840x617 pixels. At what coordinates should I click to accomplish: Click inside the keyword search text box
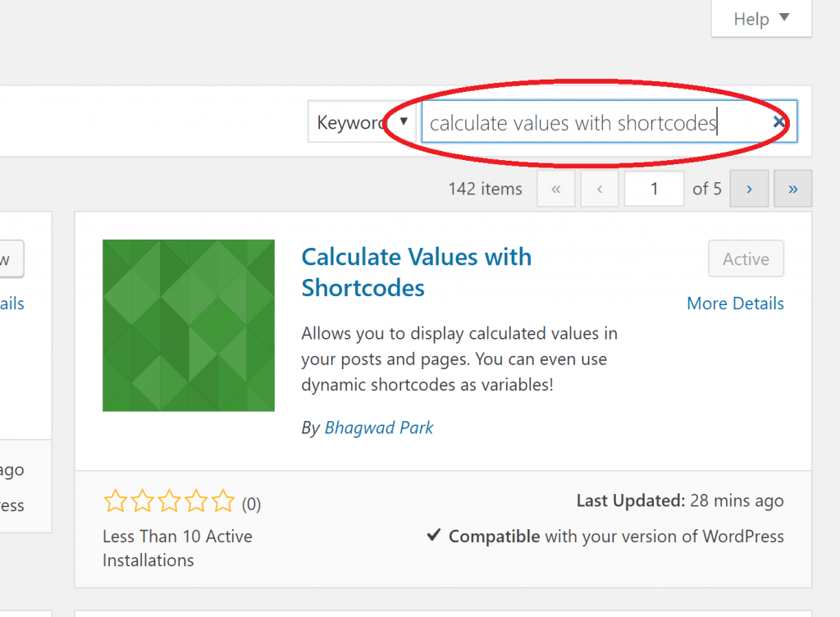574,121
